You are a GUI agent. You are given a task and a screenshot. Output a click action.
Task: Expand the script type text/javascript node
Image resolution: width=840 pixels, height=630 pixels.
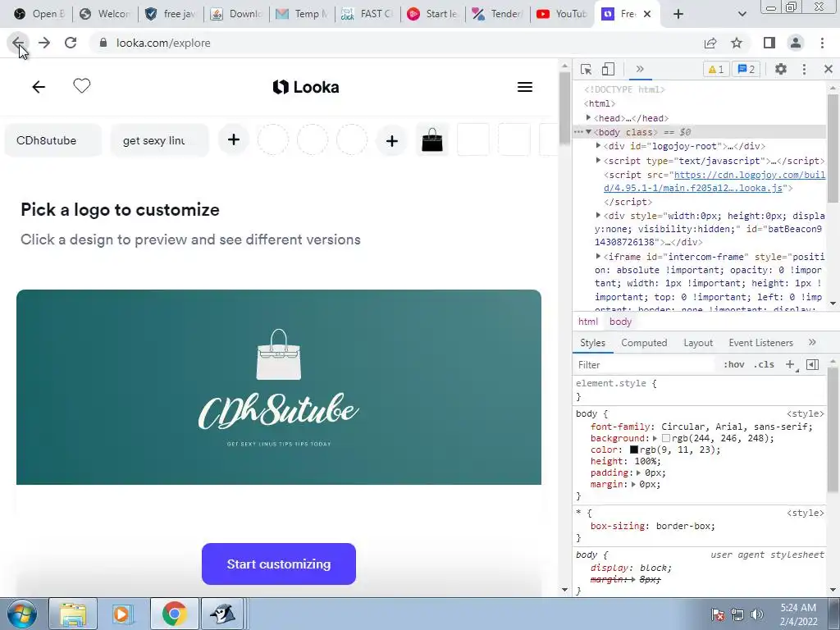[x=598, y=160]
